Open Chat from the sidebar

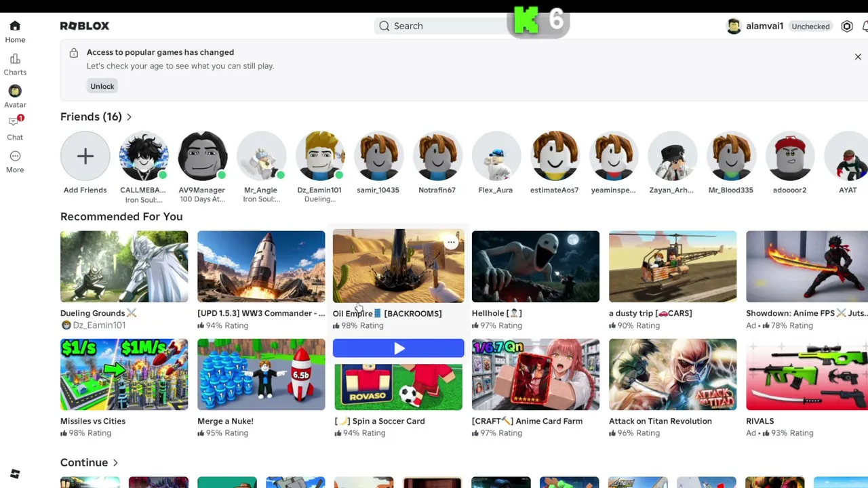pos(15,128)
